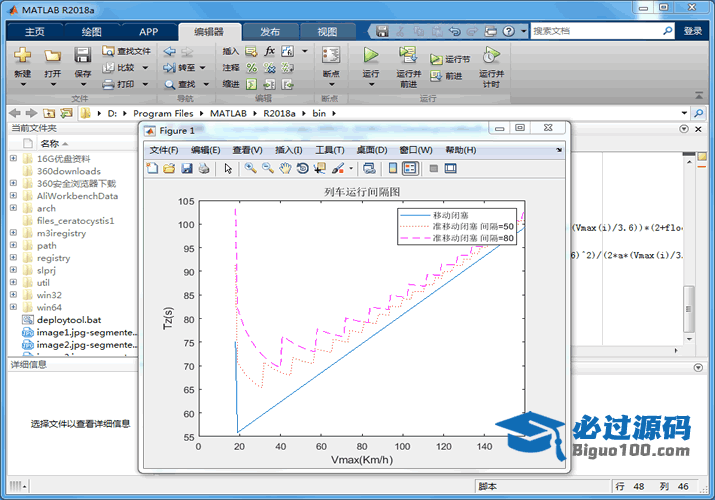Click the editor vertical scrollbar thumb
This screenshot has width=715, height=500.
[x=688, y=309]
